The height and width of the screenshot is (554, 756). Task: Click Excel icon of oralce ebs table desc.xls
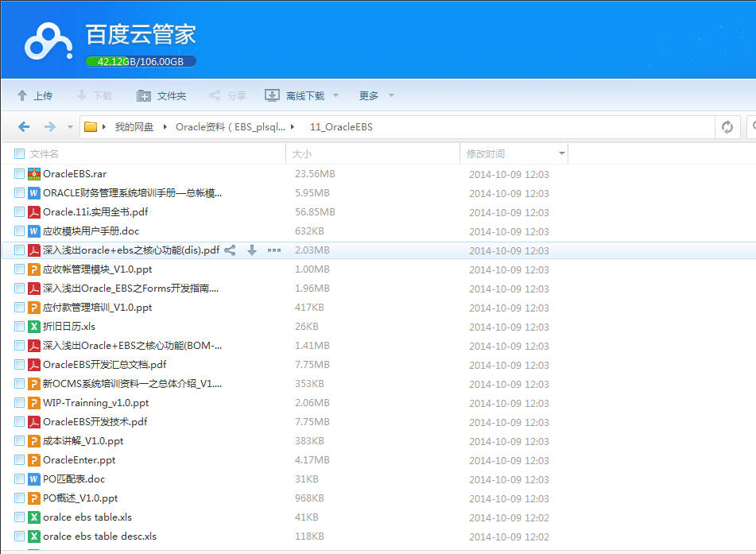click(x=33, y=537)
